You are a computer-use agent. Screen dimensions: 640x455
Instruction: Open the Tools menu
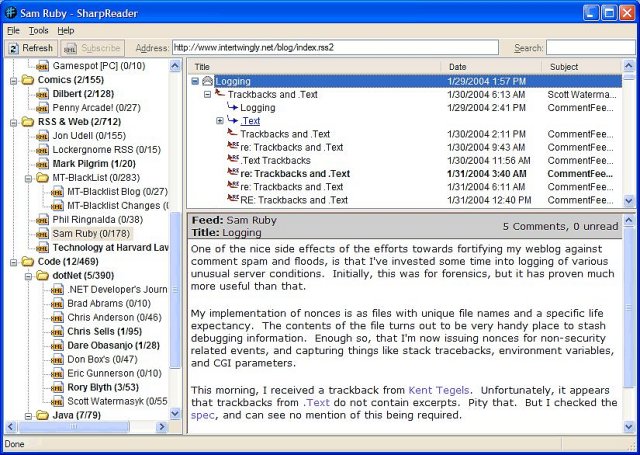pos(38,31)
